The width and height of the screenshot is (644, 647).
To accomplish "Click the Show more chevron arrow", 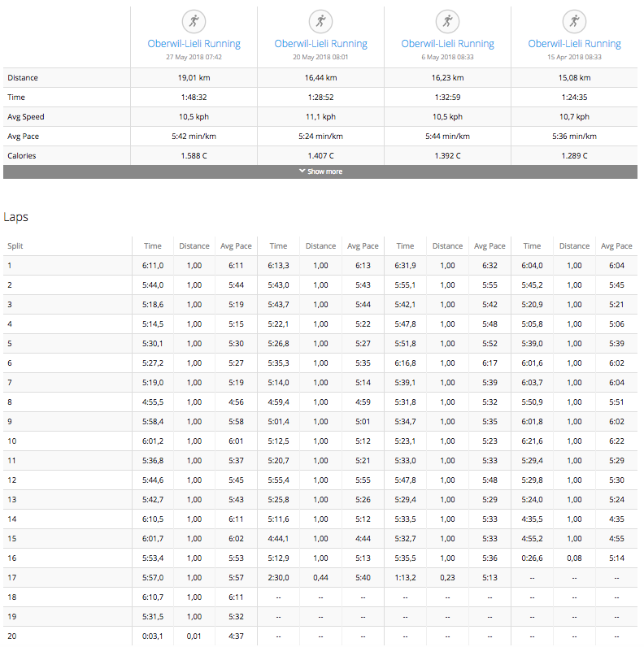I will coord(302,171).
